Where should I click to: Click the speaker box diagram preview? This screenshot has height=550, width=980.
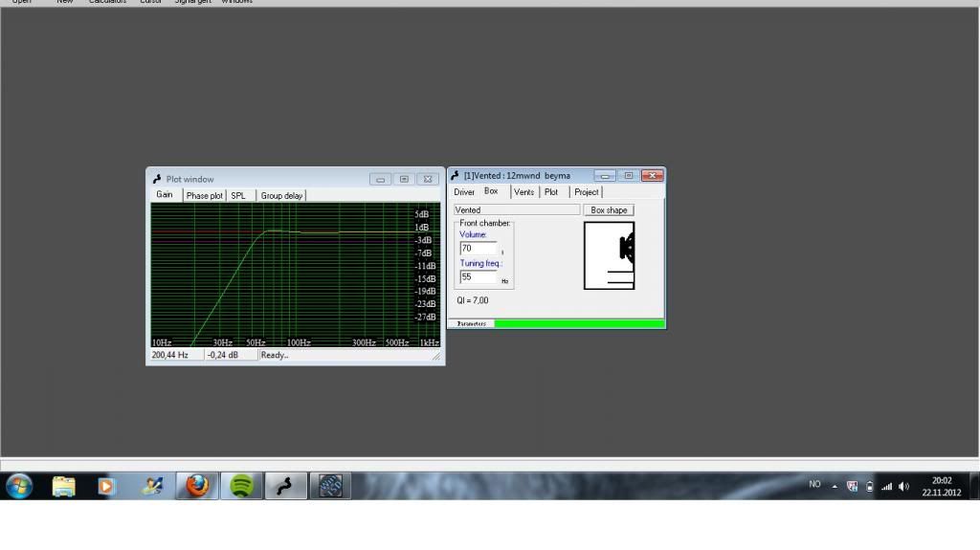point(609,255)
